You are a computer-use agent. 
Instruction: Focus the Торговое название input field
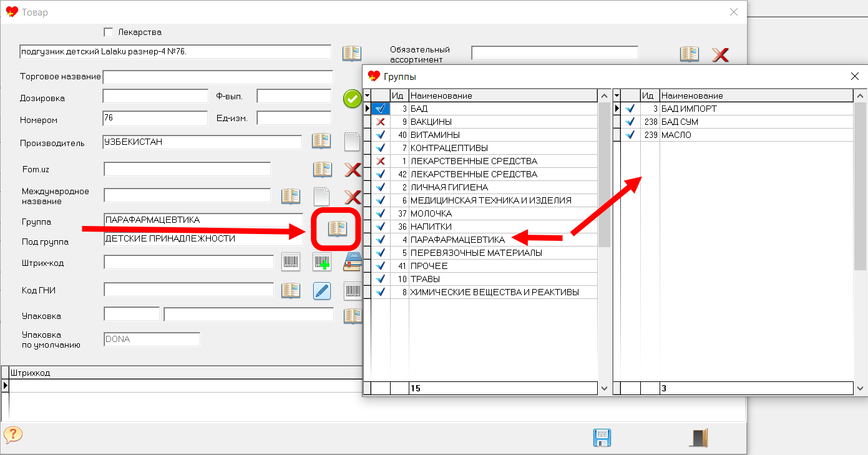(218, 77)
